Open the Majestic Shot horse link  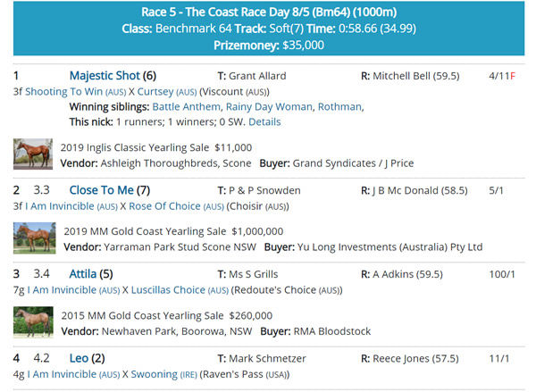point(105,76)
